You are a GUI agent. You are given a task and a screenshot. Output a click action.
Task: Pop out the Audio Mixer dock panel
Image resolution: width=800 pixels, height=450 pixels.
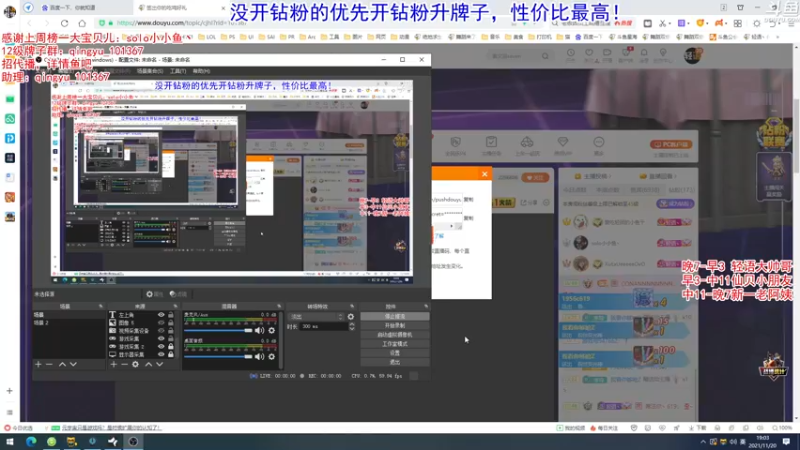point(279,306)
